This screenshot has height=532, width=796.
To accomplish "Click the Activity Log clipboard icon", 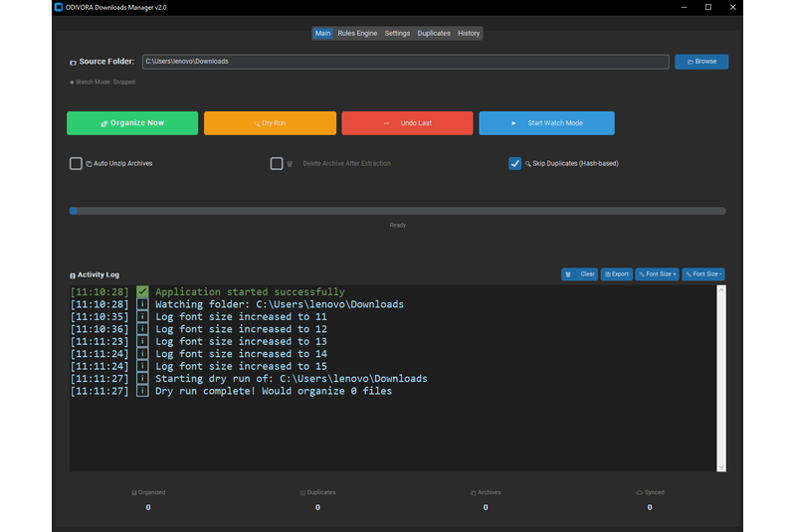I will (73, 275).
